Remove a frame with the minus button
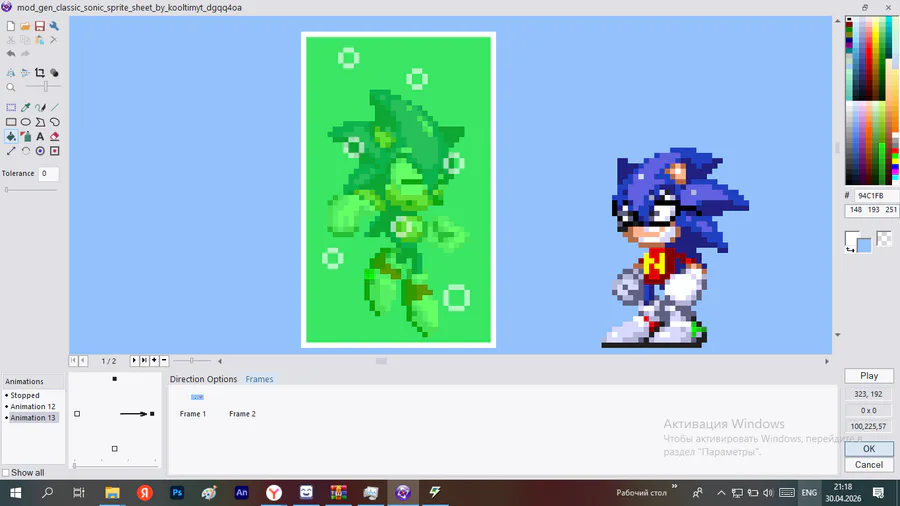 pyautogui.click(x=164, y=360)
